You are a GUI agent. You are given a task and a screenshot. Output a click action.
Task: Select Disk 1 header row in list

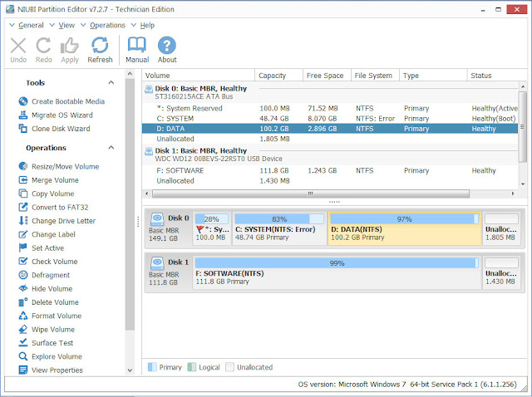coord(330,154)
